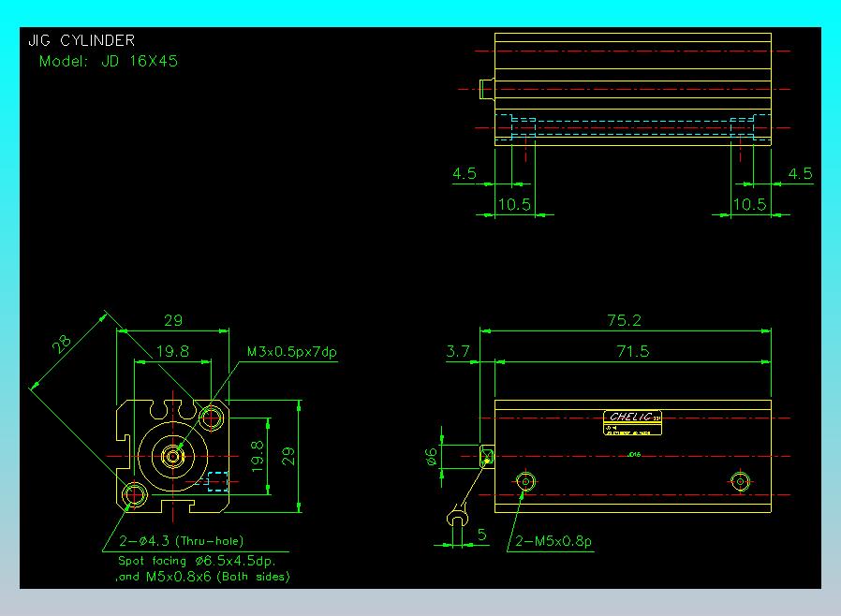This screenshot has height=616, width=841.
Task: Click the left 10.5 dimension under top view
Action: point(514,204)
